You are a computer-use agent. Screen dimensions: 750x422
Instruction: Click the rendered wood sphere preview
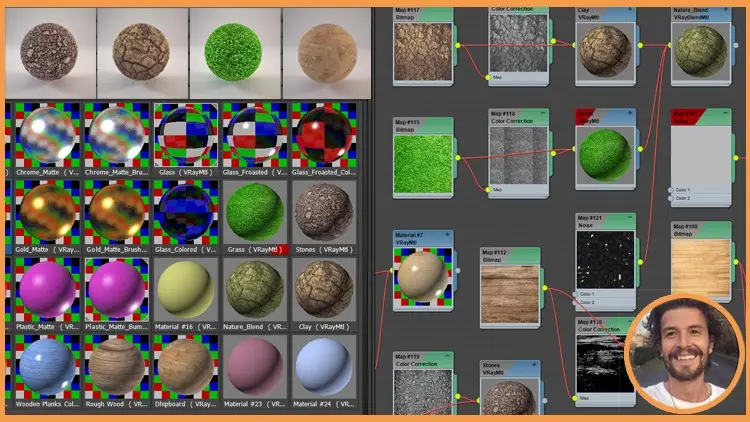327,53
